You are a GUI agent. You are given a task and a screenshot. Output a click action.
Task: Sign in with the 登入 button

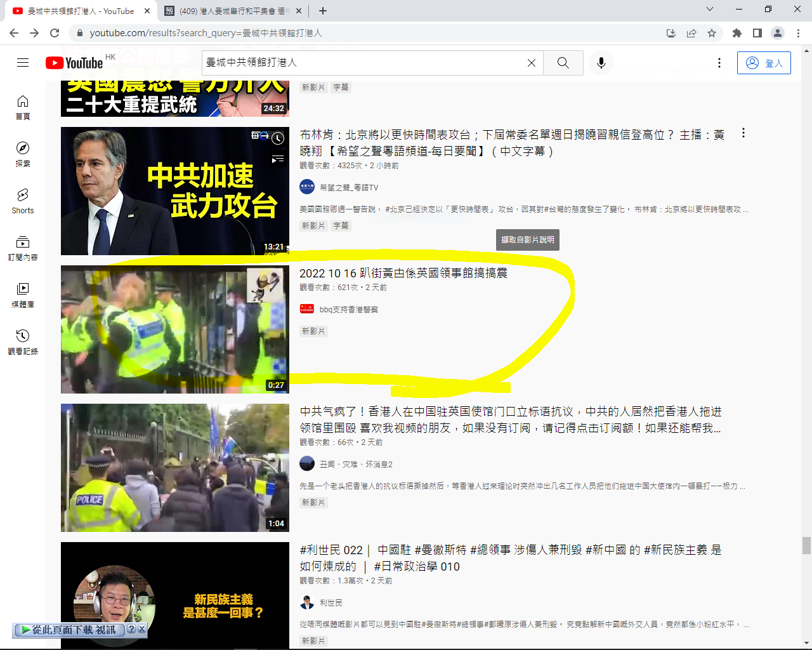pos(764,63)
